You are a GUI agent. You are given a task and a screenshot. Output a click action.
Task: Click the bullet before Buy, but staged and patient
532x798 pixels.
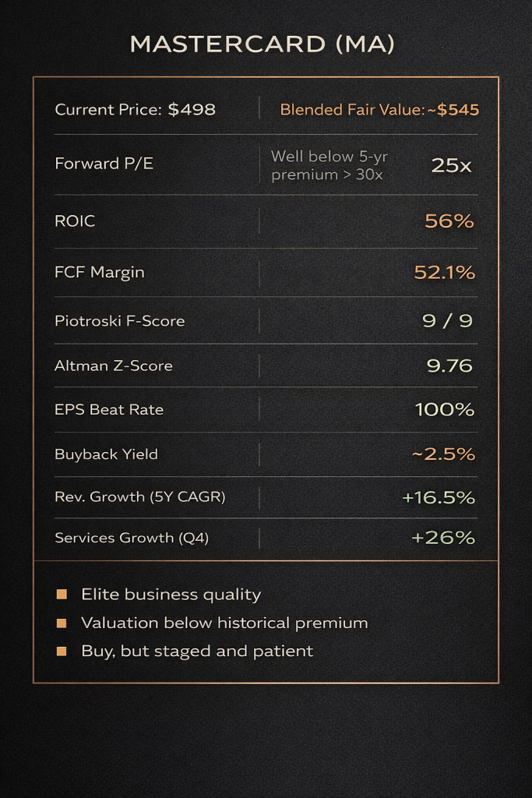62,651
